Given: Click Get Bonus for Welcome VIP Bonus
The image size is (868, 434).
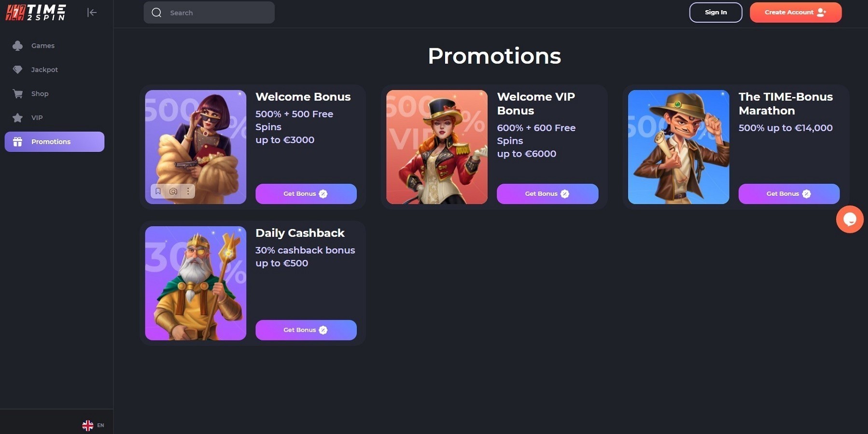Looking at the screenshot, I should (x=547, y=194).
